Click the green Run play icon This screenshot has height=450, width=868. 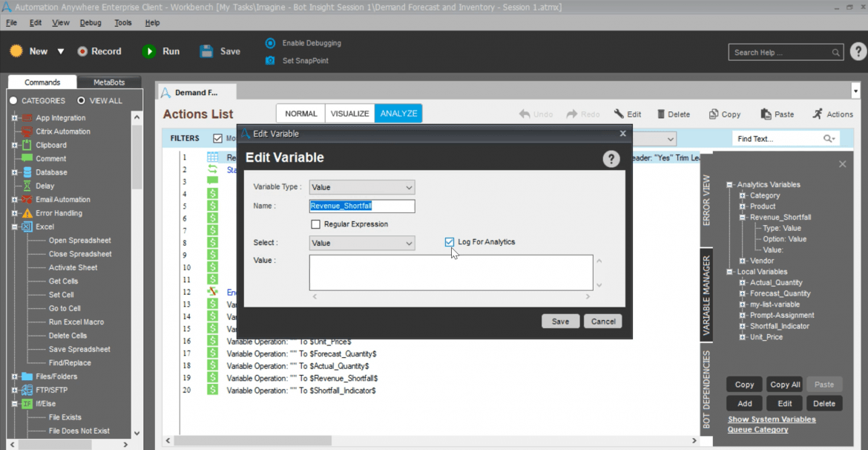tap(149, 51)
